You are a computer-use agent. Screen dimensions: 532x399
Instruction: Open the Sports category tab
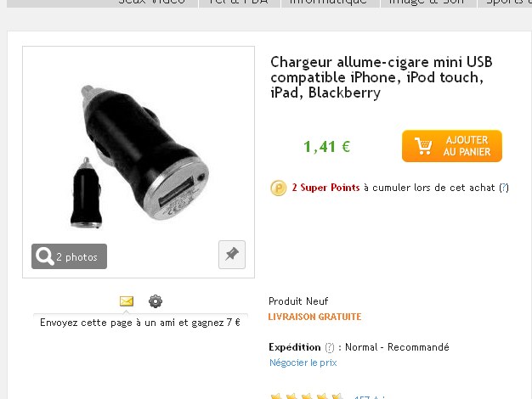pyautogui.click(x=505, y=3)
